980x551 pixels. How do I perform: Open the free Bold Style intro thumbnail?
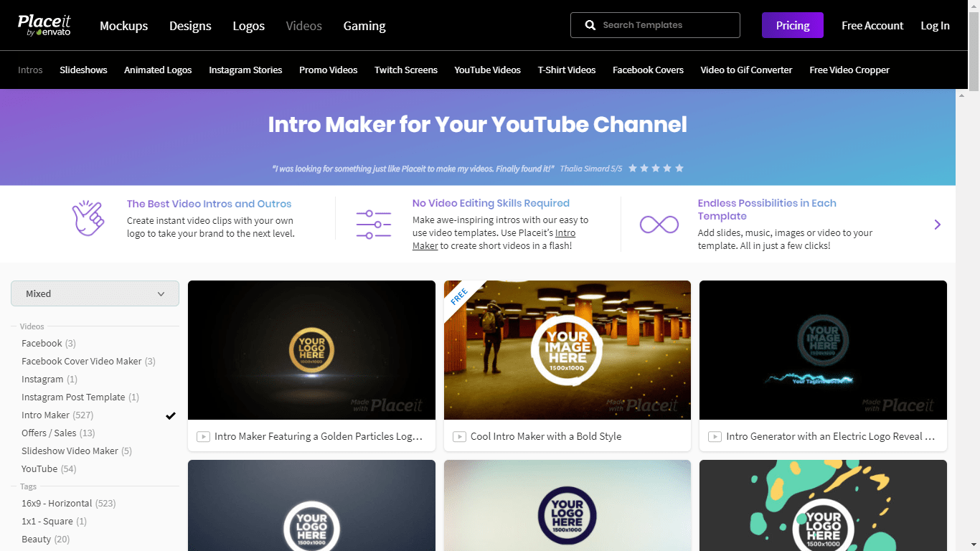pyautogui.click(x=567, y=350)
